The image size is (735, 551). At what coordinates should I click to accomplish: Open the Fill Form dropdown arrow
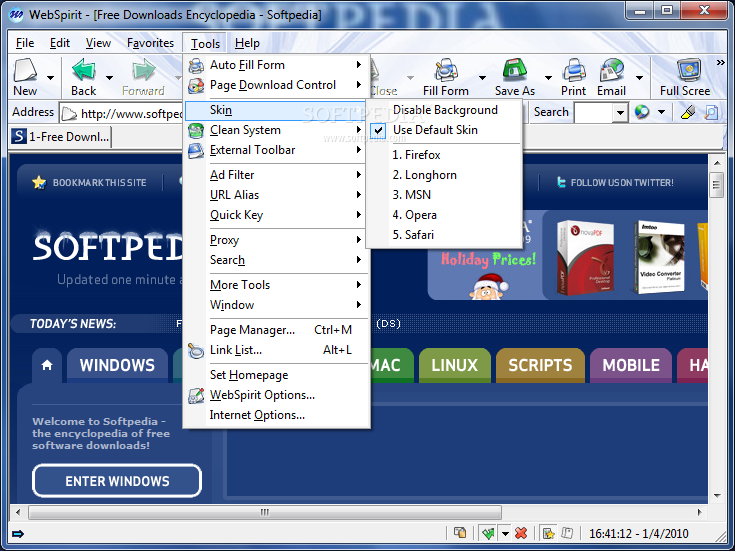tap(481, 78)
